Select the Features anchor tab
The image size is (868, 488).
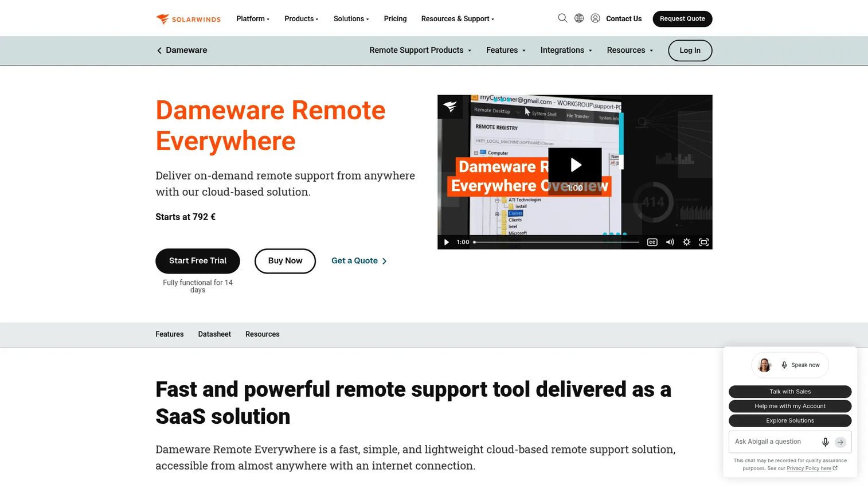170,334
